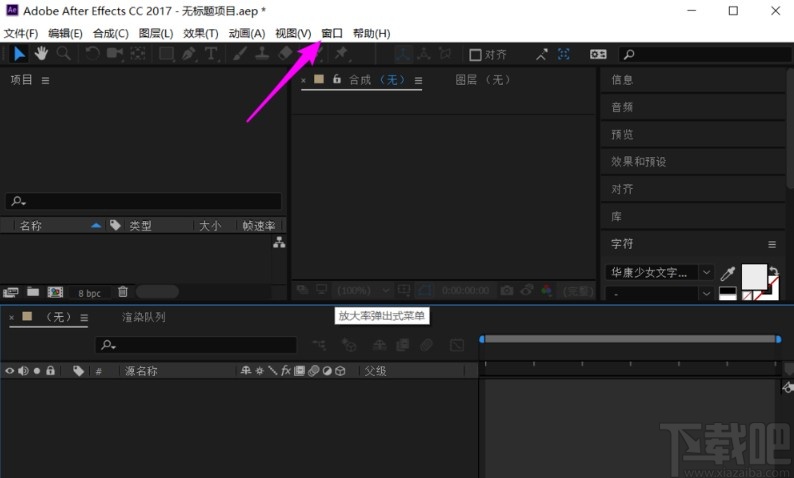Click the swap fill and stroke arrow

point(773,271)
